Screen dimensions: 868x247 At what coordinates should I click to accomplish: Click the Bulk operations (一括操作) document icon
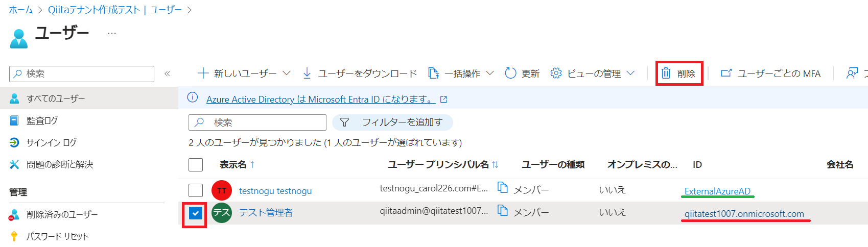point(433,73)
